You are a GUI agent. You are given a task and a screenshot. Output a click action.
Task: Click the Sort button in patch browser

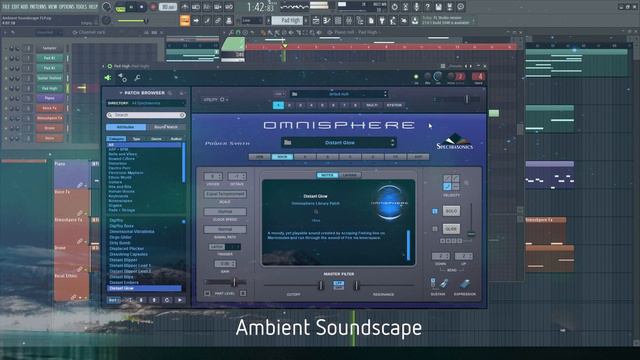point(113,300)
